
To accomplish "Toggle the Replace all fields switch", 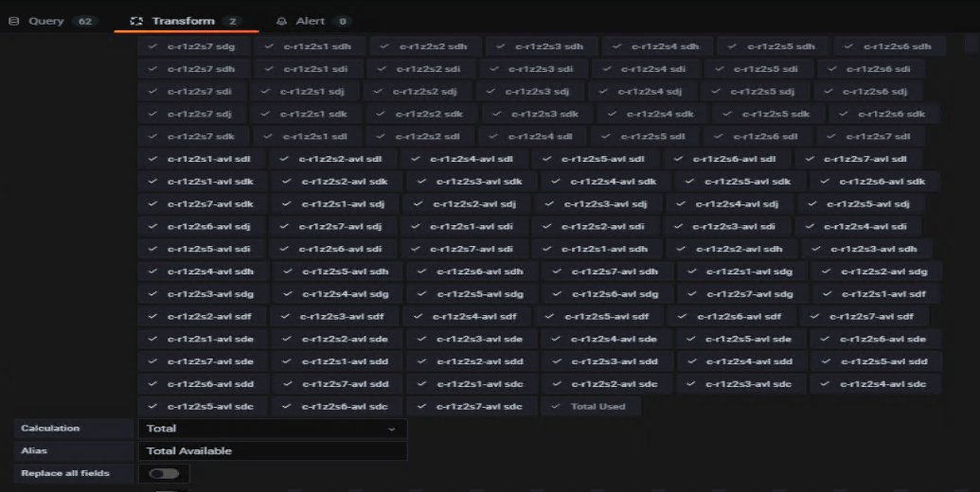I will click(x=165, y=473).
